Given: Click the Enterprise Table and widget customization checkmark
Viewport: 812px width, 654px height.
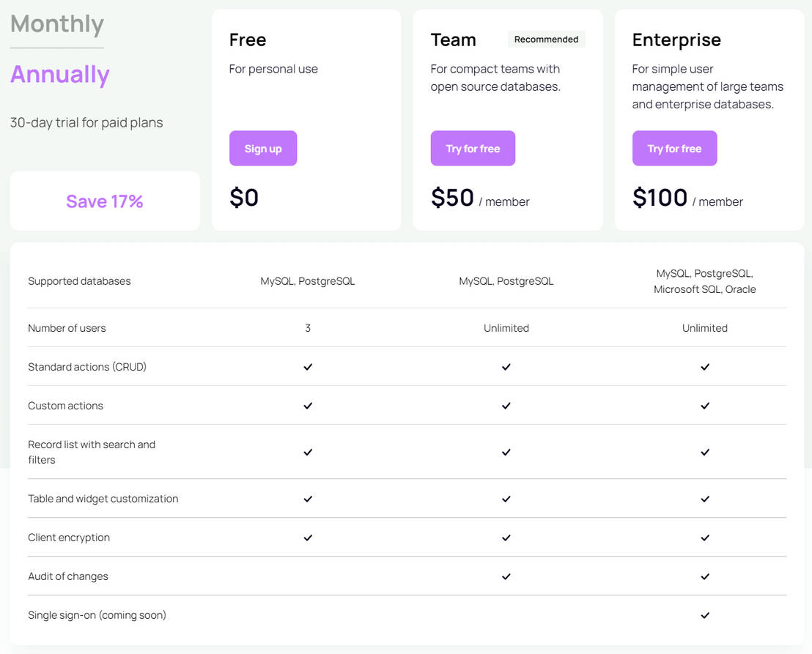Looking at the screenshot, I should (704, 498).
